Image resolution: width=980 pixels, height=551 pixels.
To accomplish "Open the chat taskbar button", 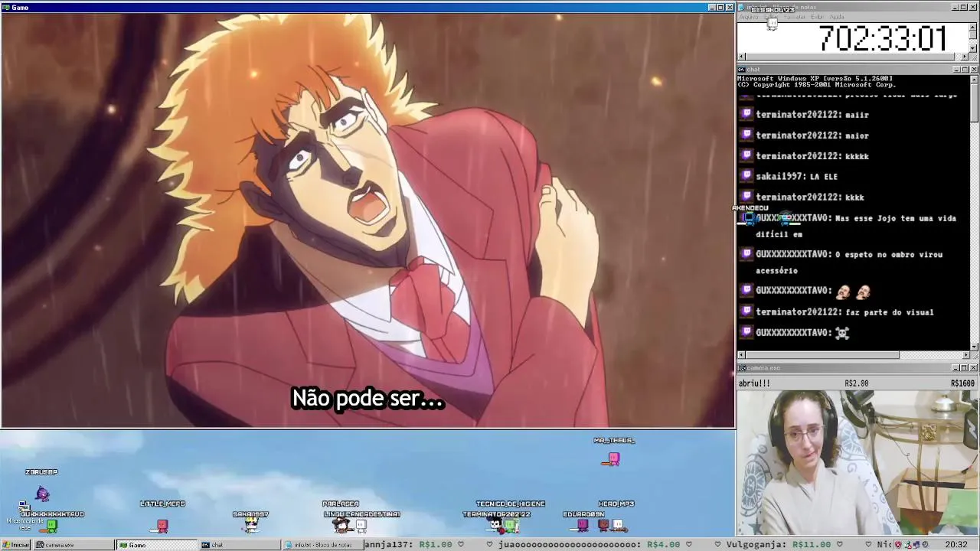I will click(x=239, y=545).
